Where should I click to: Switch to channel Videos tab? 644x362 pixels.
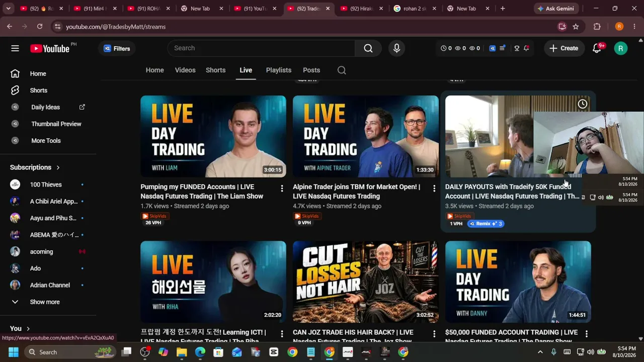(x=185, y=70)
